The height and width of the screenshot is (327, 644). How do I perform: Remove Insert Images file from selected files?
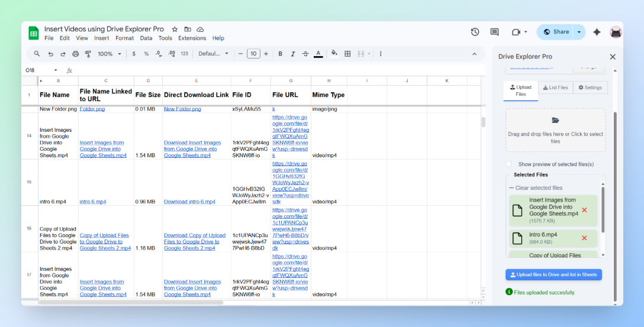pyautogui.click(x=584, y=210)
